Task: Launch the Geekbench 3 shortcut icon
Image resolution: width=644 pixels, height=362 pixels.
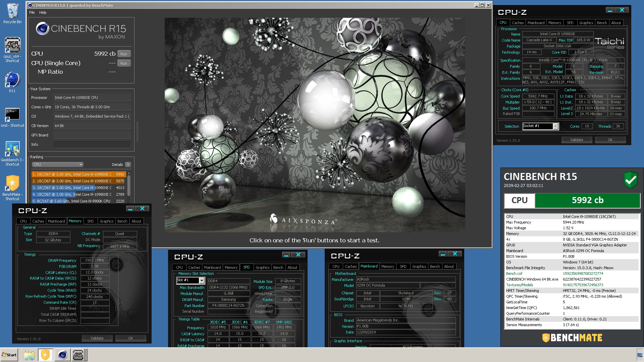Action: [x=12, y=154]
